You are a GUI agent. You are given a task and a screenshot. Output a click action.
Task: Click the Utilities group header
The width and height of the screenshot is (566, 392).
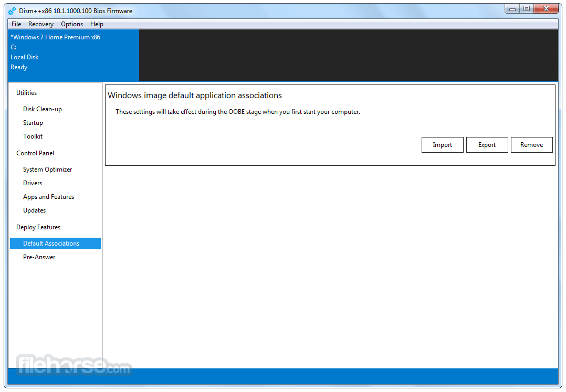click(x=26, y=93)
